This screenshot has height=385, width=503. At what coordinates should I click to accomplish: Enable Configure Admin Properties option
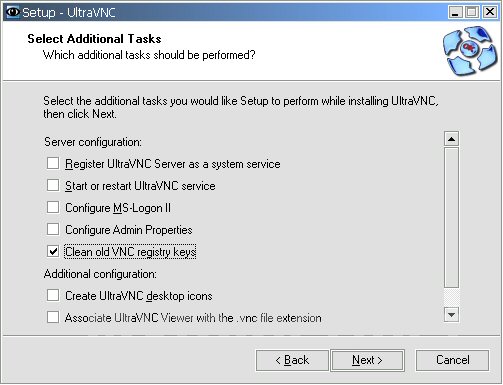coord(53,229)
